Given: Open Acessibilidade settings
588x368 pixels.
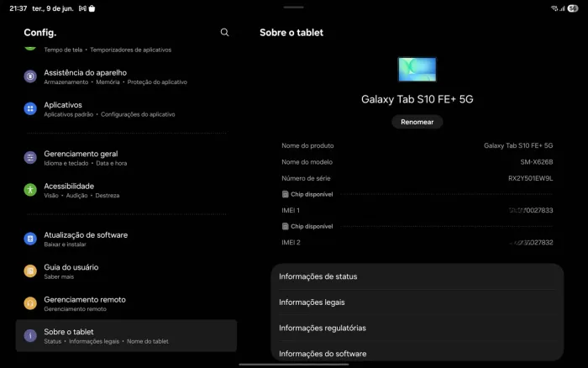Looking at the screenshot, I should coord(126,190).
